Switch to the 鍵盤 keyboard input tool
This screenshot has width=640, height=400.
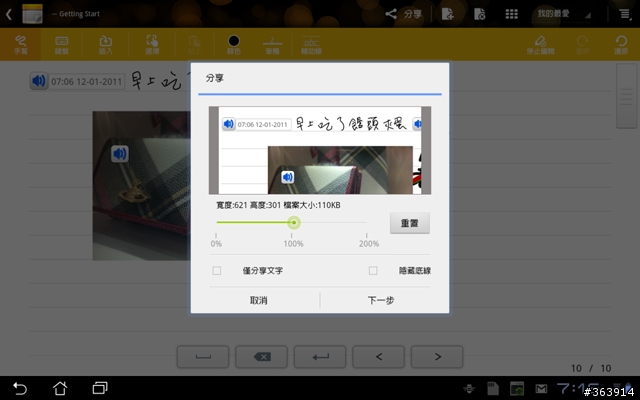(x=61, y=44)
